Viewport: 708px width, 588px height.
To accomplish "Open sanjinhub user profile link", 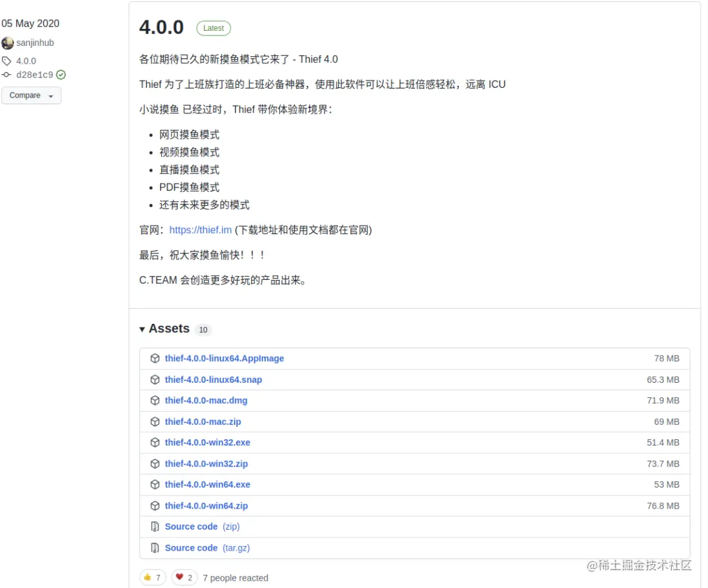I will (x=35, y=43).
